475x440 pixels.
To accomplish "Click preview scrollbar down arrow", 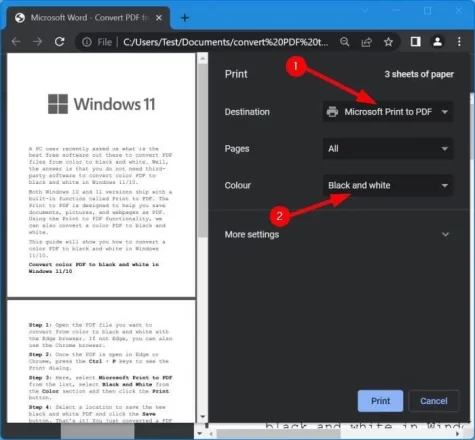I will [202, 416].
